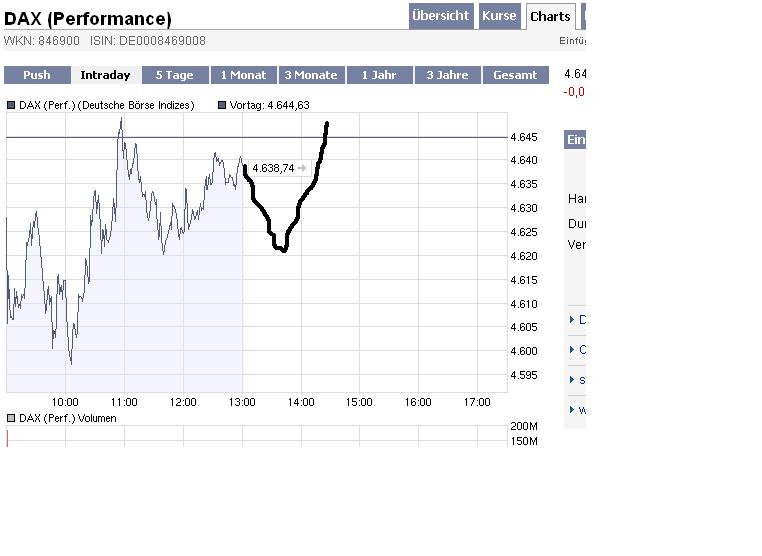
Task: Click the DAX Volumen legend square
Action: [12, 418]
